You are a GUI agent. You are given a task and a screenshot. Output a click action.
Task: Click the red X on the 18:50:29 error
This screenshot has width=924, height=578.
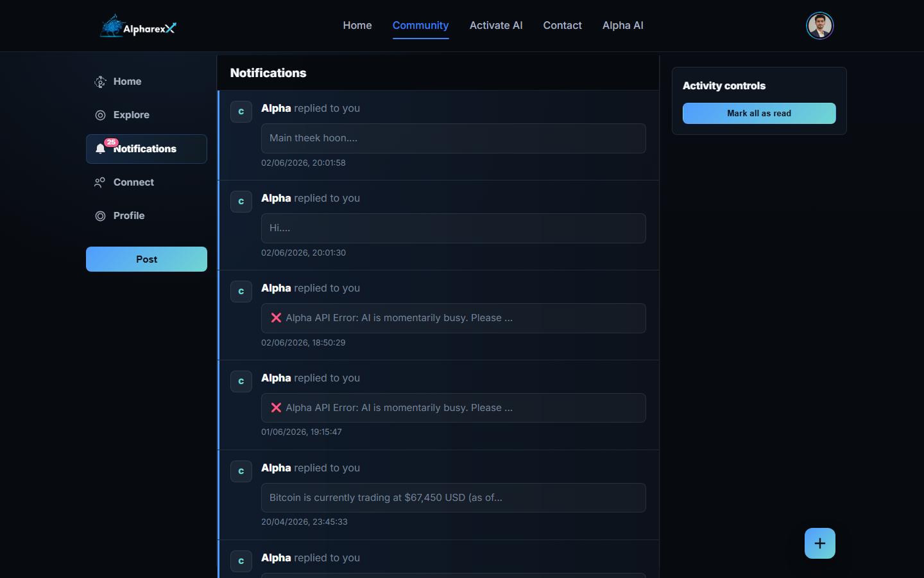(276, 318)
